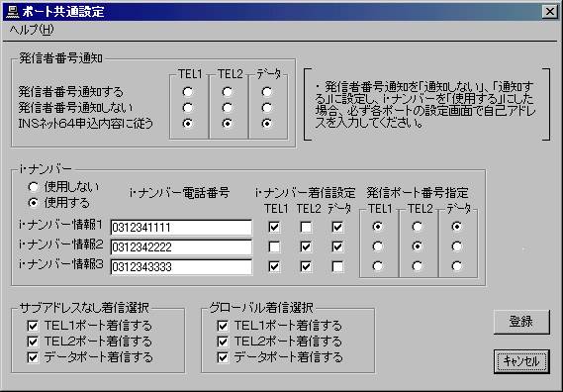The image size is (563, 392).
Task: Close the ポート共通設定 dialog
Action: [x=550, y=12]
